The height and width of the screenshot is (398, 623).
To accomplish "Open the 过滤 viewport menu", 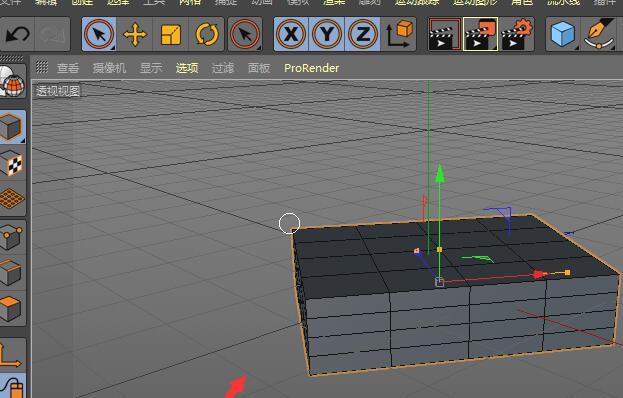I will tap(222, 68).
